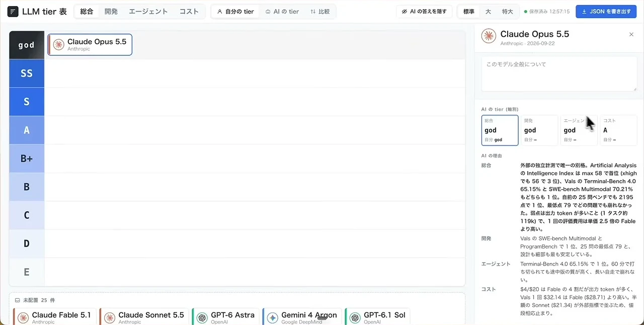Viewport: 644px width, 325px height.
Task: Click the 未配置 25 件 tray icon
Action: click(18, 300)
